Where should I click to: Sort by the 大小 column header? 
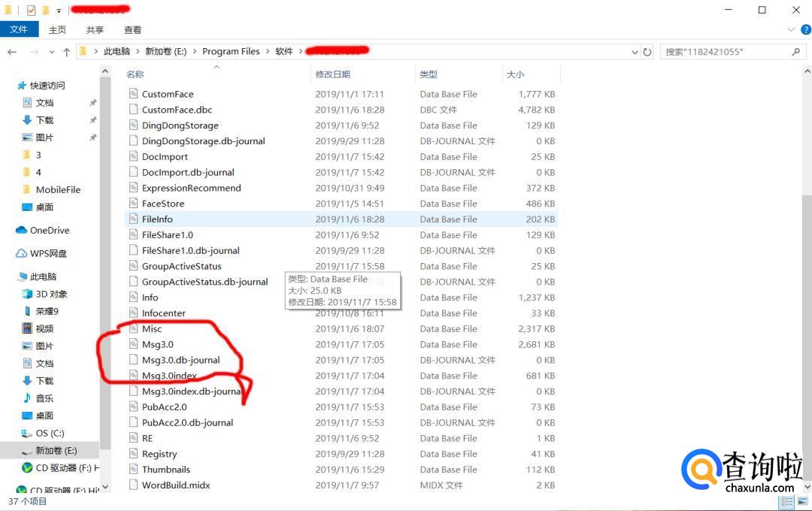(x=515, y=74)
